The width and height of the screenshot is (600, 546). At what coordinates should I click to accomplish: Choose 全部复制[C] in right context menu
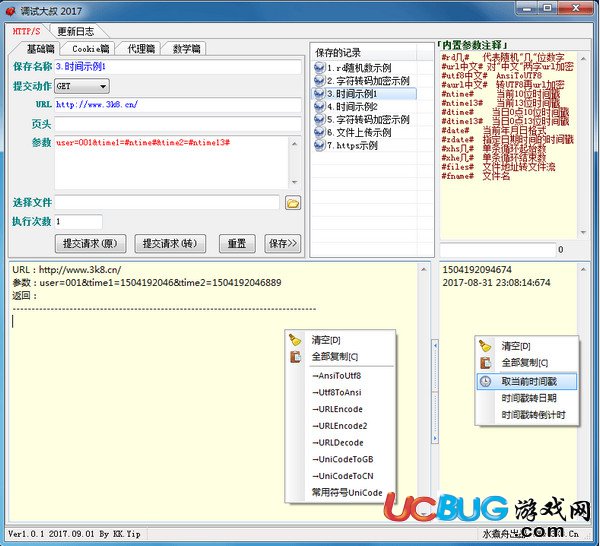pos(525,363)
